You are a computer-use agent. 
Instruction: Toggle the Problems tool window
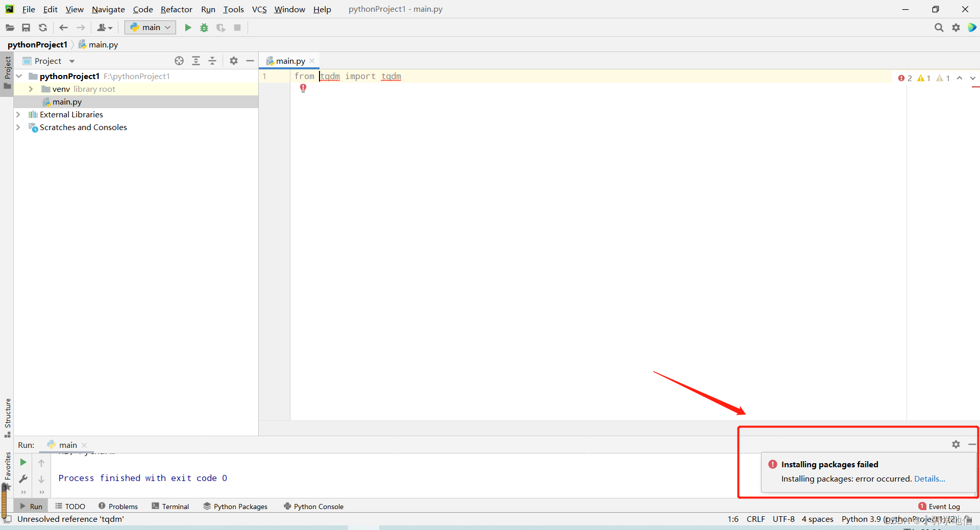pos(118,506)
